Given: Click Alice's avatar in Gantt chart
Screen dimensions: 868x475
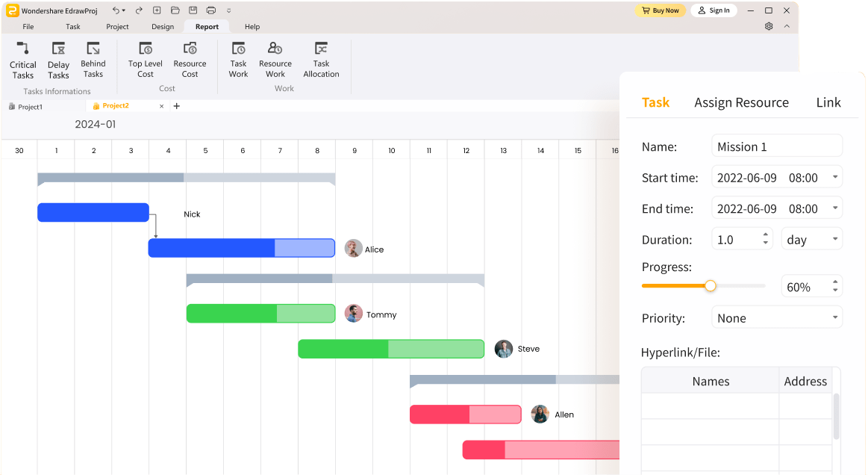Looking at the screenshot, I should (x=353, y=248).
